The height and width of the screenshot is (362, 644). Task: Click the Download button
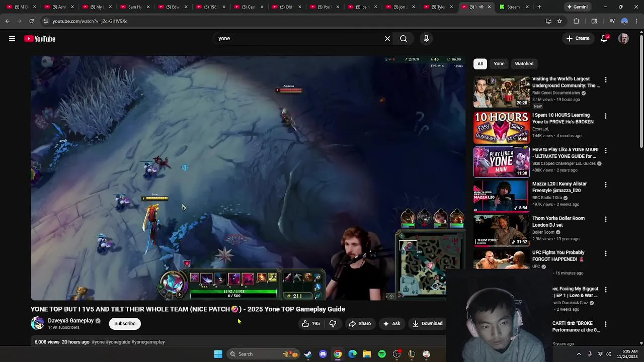pos(427,324)
